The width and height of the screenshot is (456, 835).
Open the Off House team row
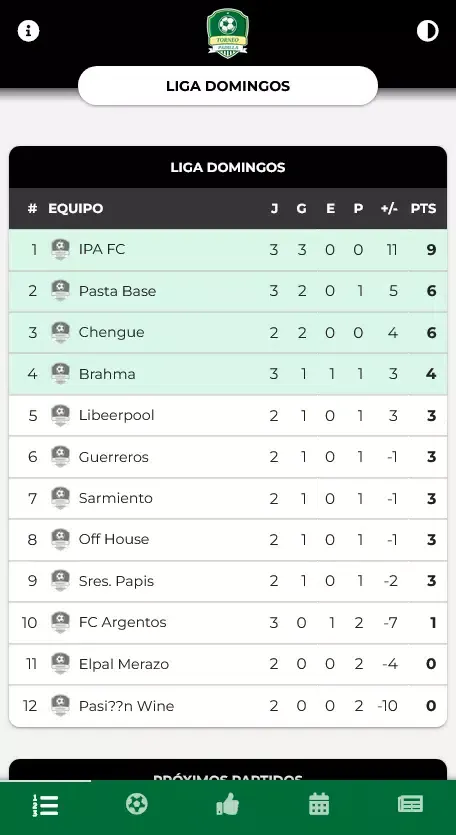click(228, 539)
